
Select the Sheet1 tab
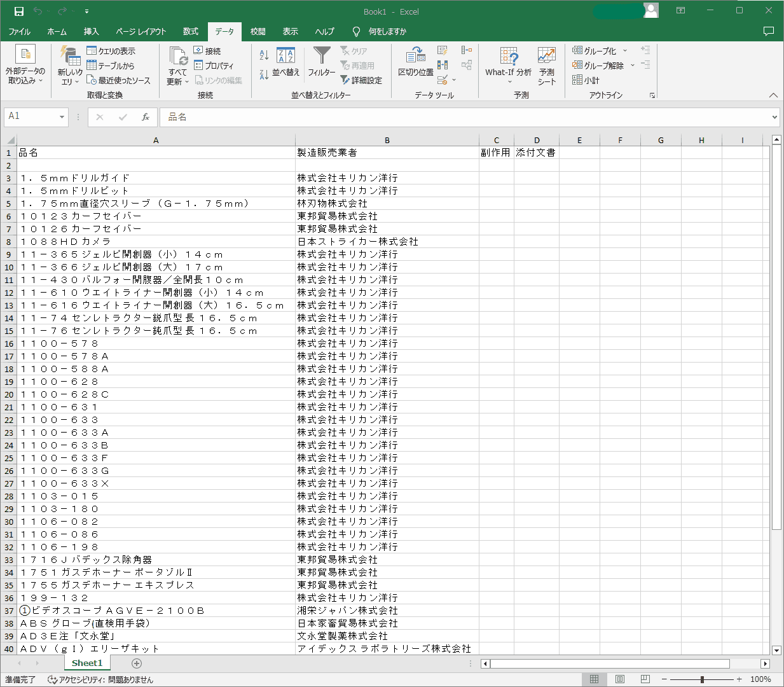click(x=87, y=663)
